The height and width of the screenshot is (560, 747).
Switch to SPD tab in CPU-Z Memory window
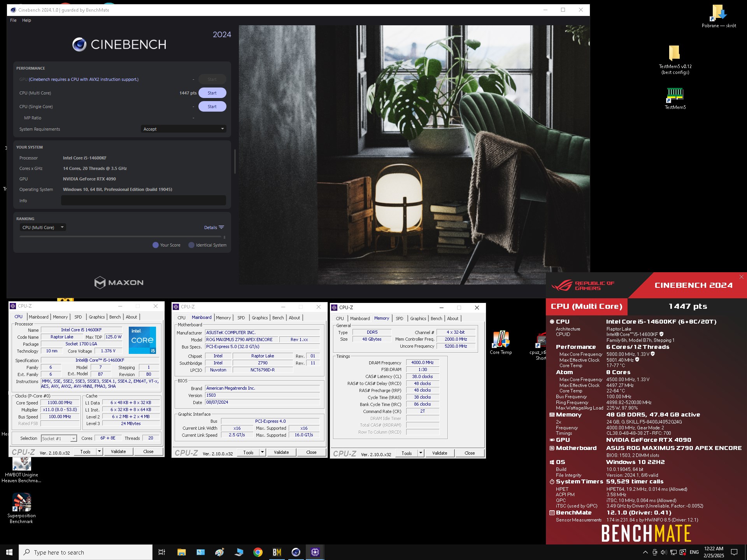pos(399,318)
